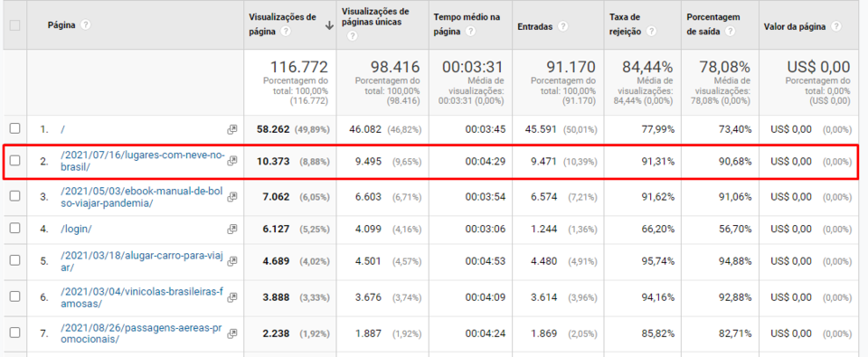This screenshot has width=868, height=357.
Task: Sort by Entradas column header
Action: (x=534, y=26)
